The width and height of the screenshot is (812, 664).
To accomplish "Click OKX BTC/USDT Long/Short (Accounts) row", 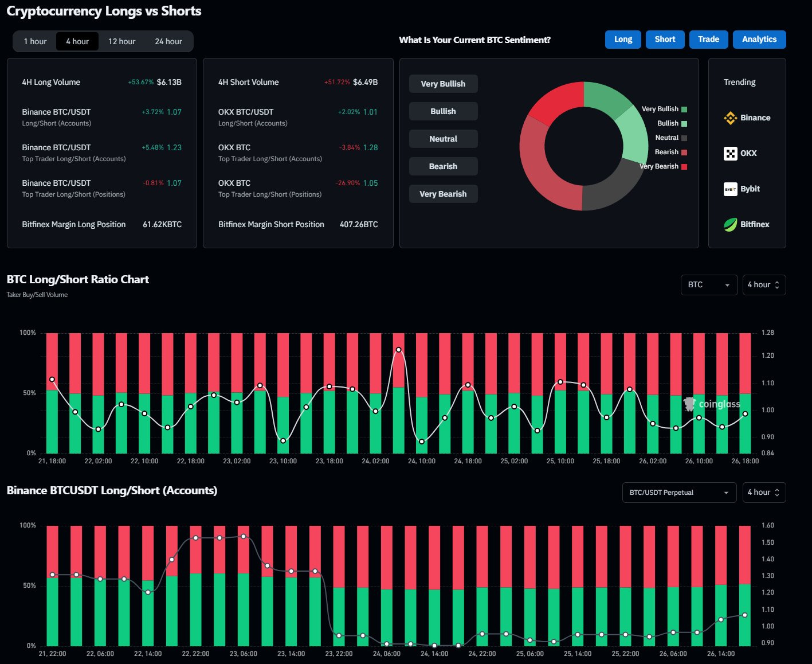I will coord(298,117).
